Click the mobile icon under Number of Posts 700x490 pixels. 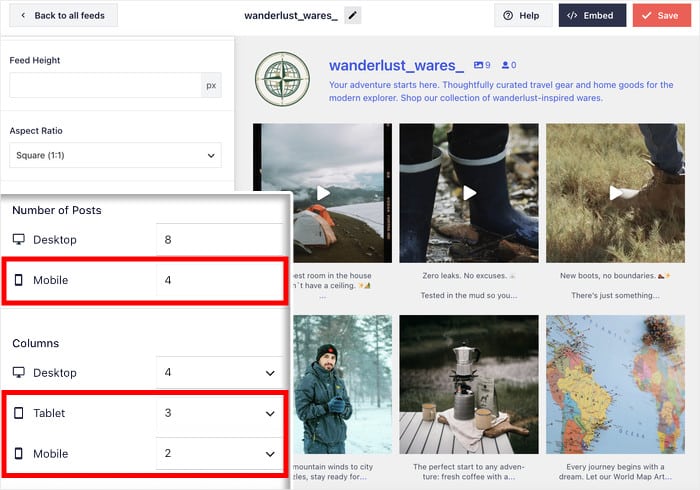(19, 280)
